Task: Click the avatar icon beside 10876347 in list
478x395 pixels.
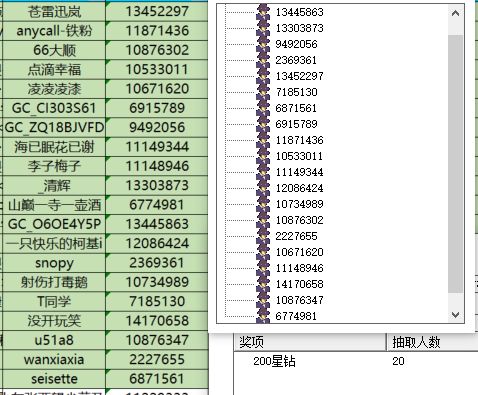Action: tap(263, 300)
